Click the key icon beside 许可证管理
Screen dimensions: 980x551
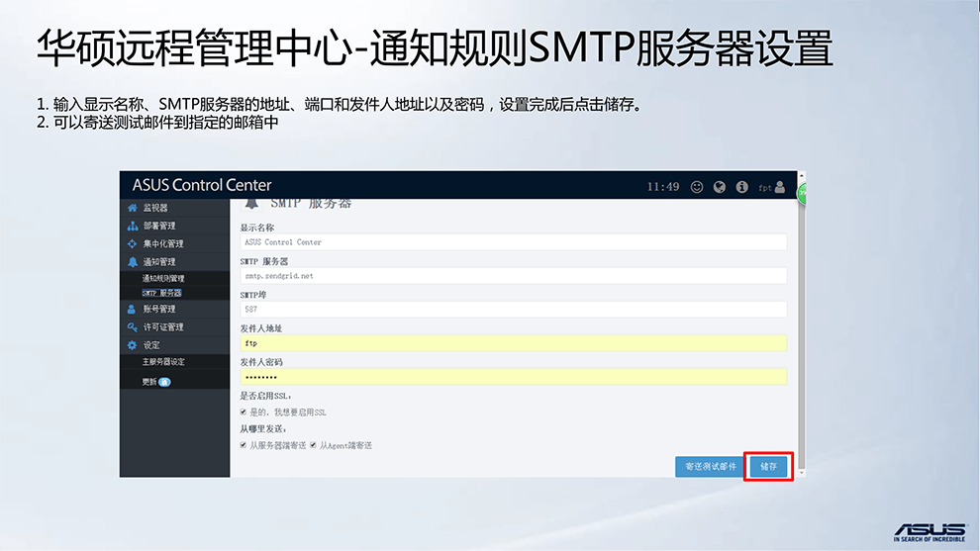(133, 327)
